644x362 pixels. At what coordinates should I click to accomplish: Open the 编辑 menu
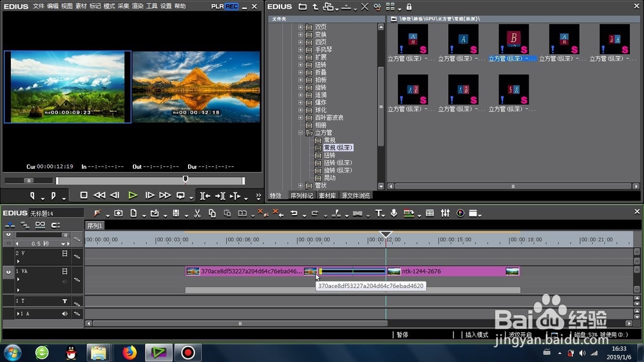pyautogui.click(x=53, y=6)
